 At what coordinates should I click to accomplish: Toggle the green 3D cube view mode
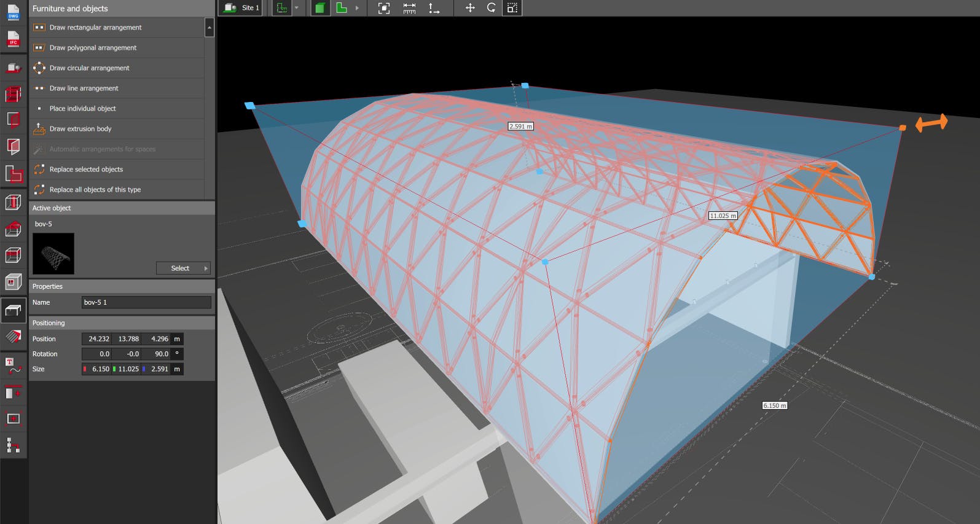(319, 8)
